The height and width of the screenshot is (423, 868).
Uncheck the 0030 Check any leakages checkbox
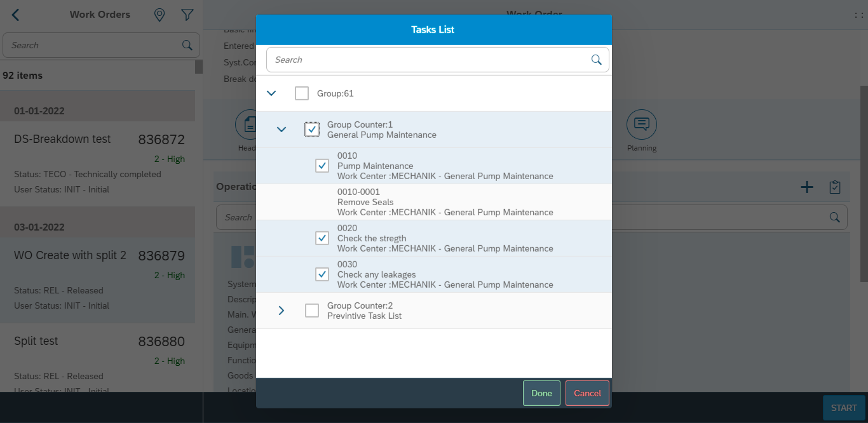tap(322, 274)
